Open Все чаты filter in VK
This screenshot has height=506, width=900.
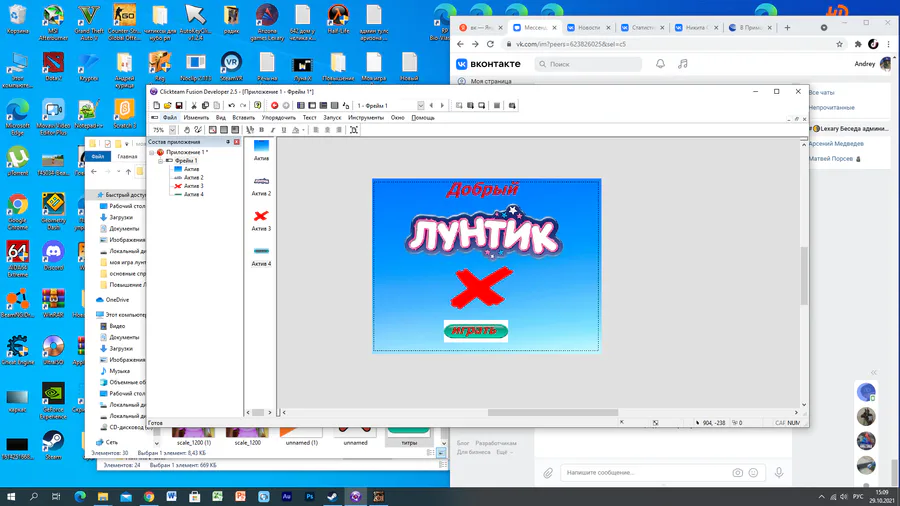[x=821, y=92]
